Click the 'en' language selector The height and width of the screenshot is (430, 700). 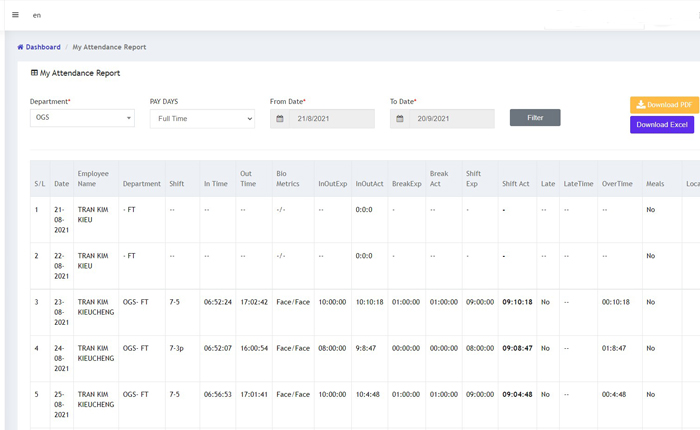[x=37, y=15]
